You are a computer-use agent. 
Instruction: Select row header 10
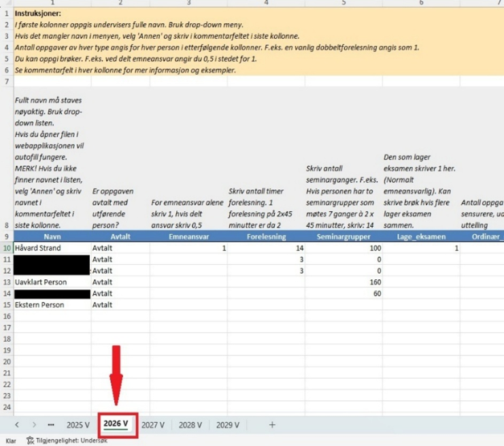point(7,248)
